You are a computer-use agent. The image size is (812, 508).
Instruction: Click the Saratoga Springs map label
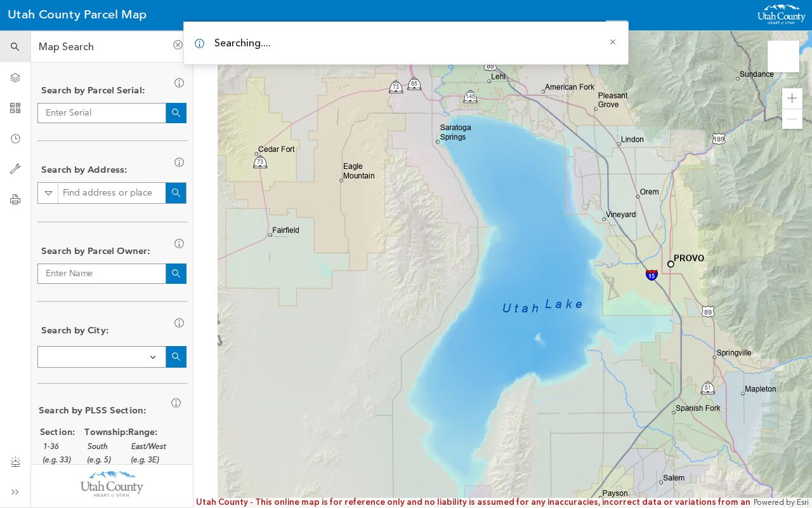pyautogui.click(x=455, y=132)
